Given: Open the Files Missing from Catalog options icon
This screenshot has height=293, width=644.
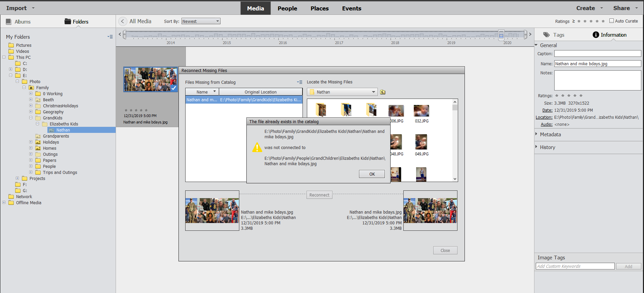Looking at the screenshot, I should [x=299, y=82].
